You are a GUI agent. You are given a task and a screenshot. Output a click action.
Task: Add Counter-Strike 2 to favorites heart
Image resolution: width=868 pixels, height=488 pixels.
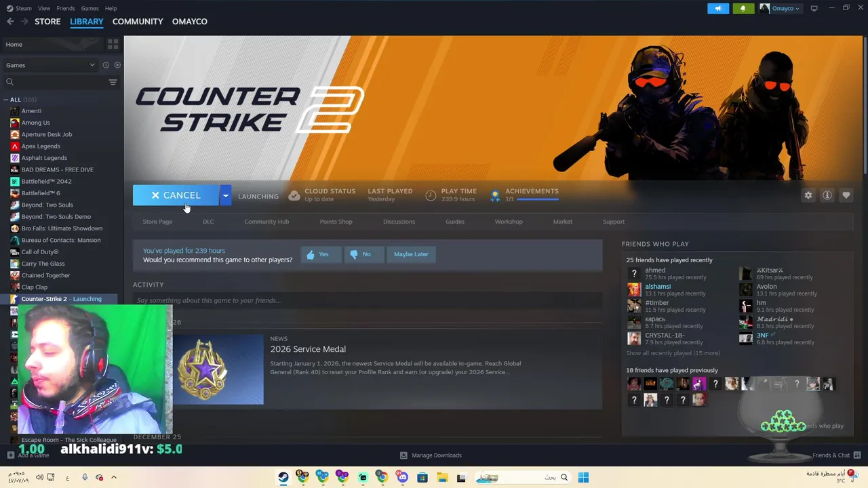pos(846,195)
